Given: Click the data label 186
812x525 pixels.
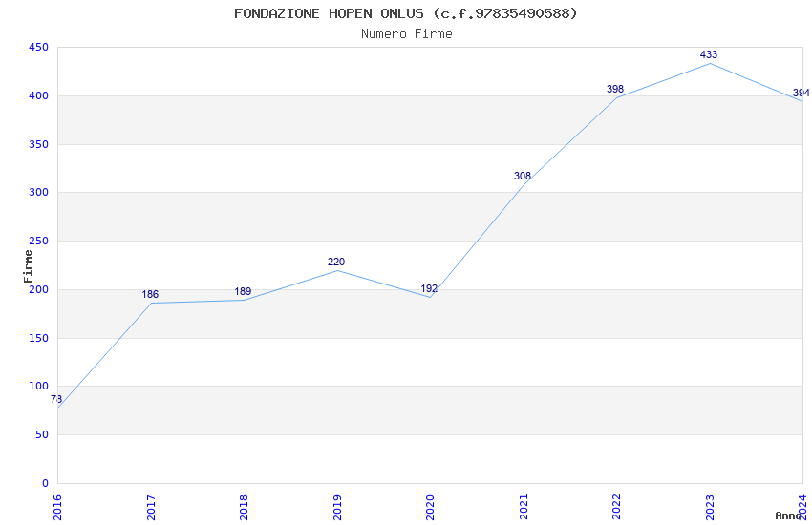Looking at the screenshot, I should point(150,294).
